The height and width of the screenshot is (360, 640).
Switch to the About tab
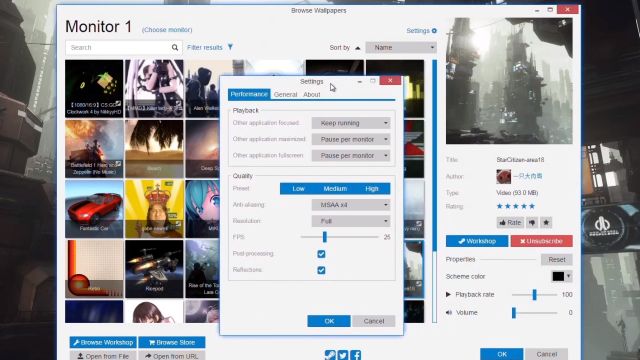pyautogui.click(x=311, y=95)
